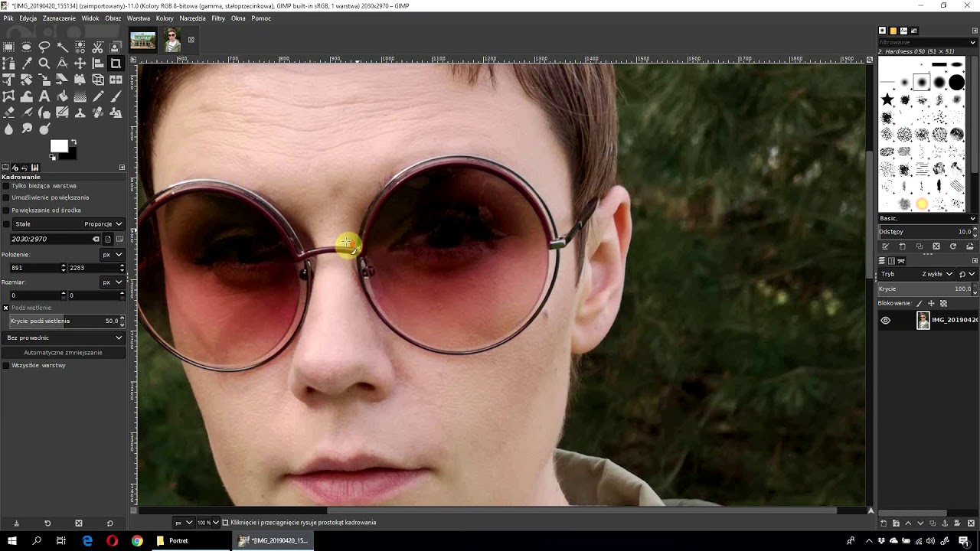The width and height of the screenshot is (980, 551).
Task: Select the Heal bandage tool
Action: coord(98,112)
